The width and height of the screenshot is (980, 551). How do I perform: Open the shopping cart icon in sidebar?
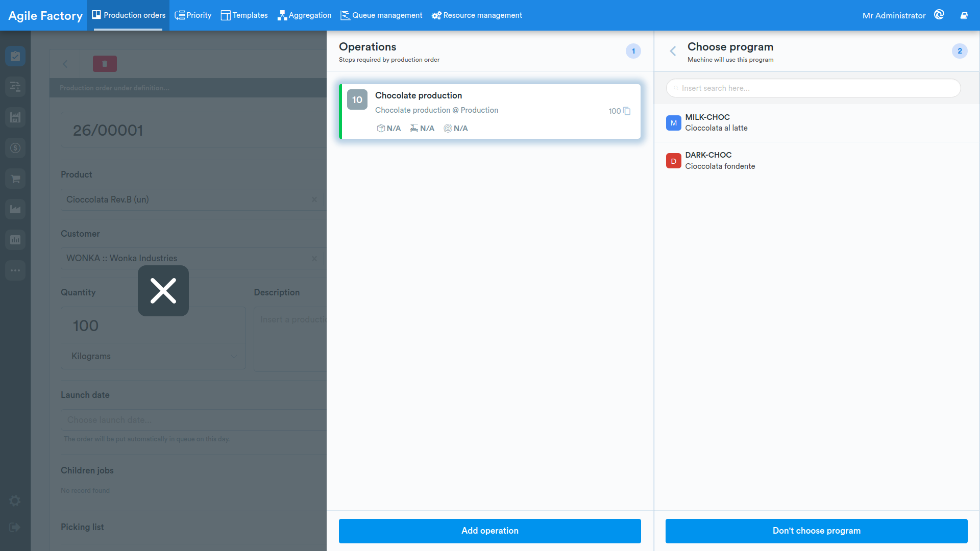pyautogui.click(x=15, y=179)
